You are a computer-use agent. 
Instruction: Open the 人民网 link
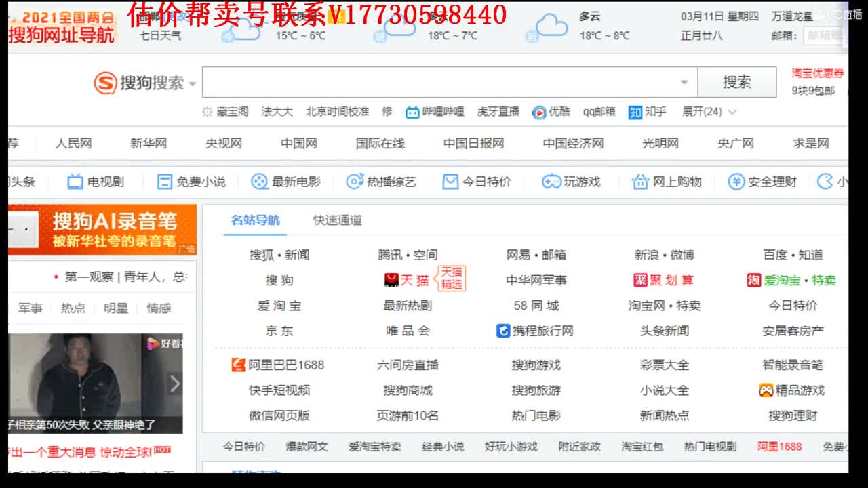[73, 143]
